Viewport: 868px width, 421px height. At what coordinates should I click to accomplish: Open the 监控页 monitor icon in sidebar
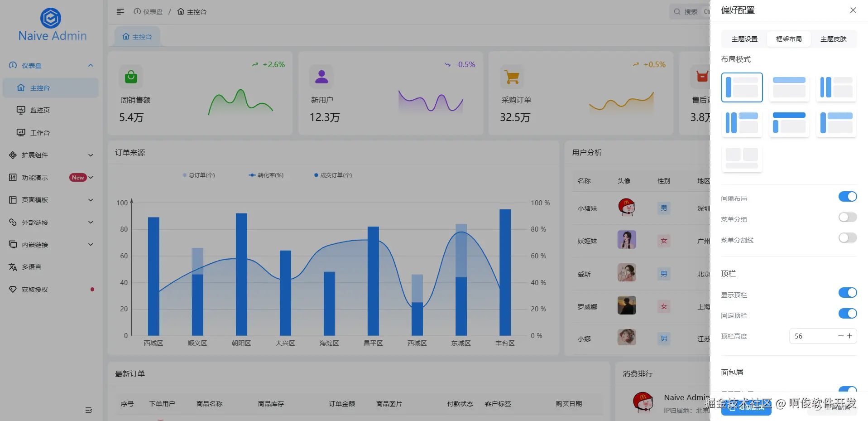click(x=21, y=110)
